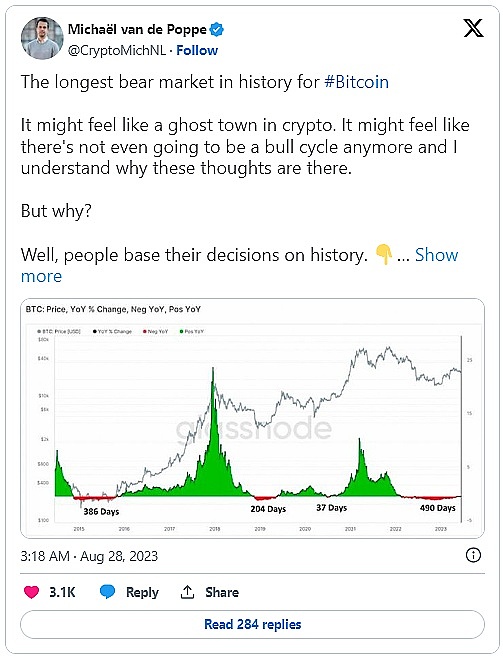Follow @CryptoMichNL
The image size is (503, 659).
(x=197, y=50)
